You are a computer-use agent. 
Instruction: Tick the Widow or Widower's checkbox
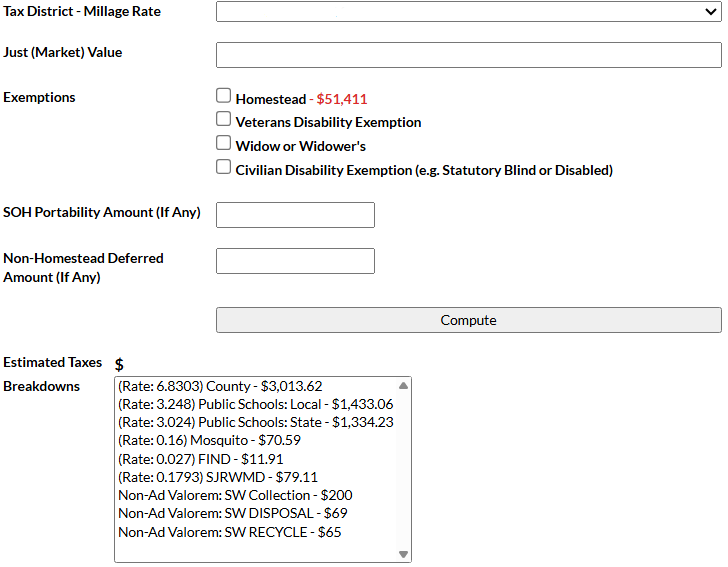click(224, 143)
